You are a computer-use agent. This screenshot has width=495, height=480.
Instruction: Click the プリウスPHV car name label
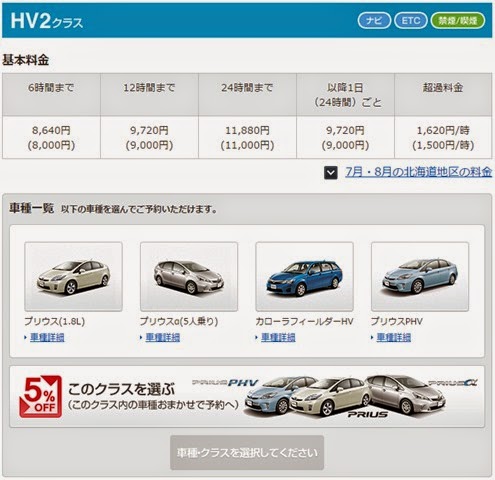[396, 321]
